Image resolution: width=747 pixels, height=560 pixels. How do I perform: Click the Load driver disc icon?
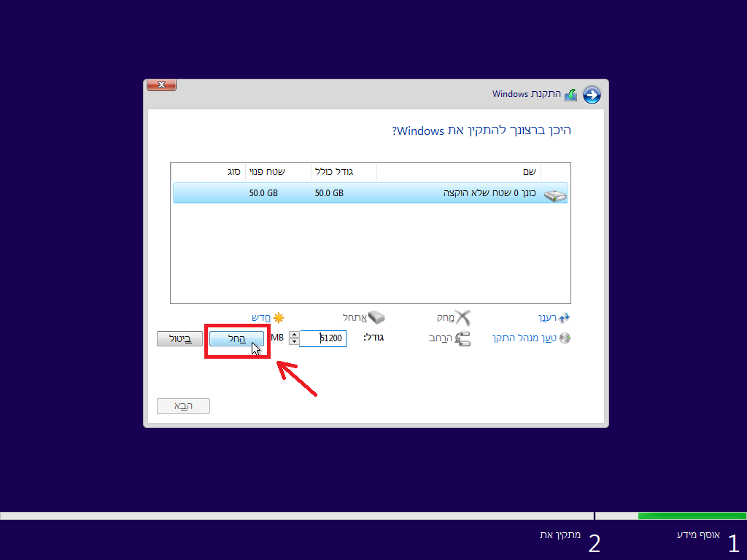(x=565, y=338)
